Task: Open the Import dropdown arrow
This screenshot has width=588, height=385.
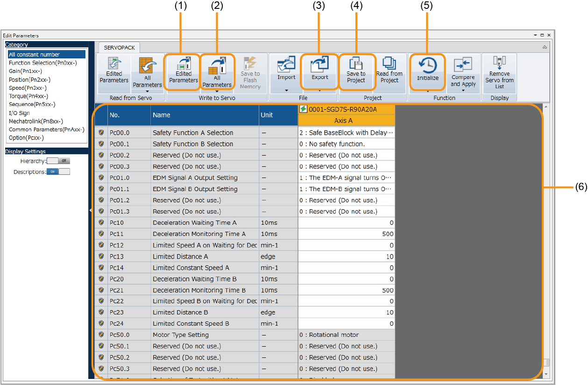Action: click(286, 90)
